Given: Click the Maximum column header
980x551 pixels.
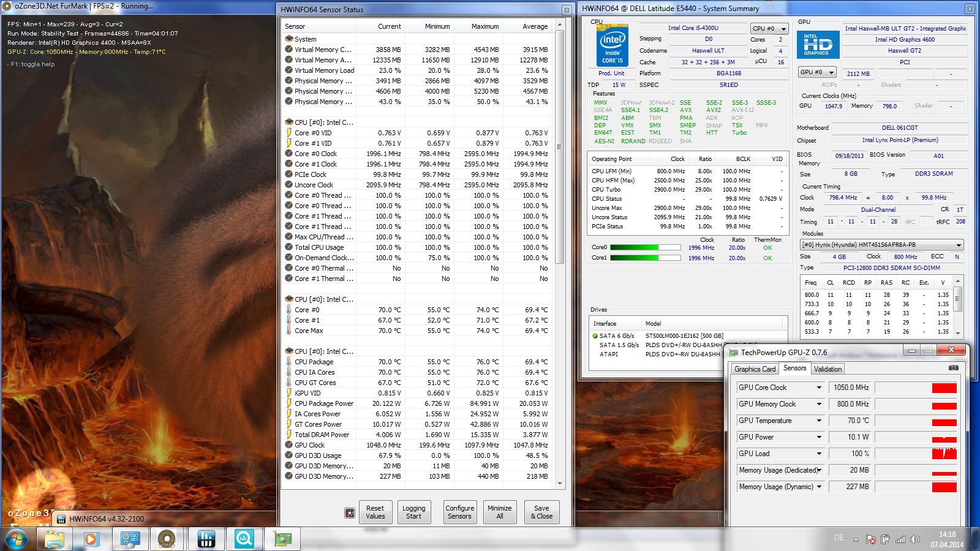Looking at the screenshot, I should [x=478, y=26].
